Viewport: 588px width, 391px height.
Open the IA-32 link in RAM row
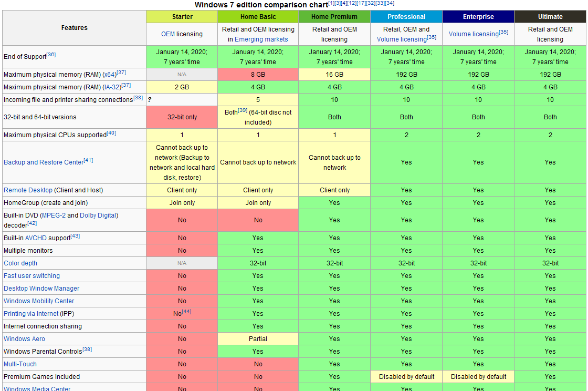click(x=112, y=87)
